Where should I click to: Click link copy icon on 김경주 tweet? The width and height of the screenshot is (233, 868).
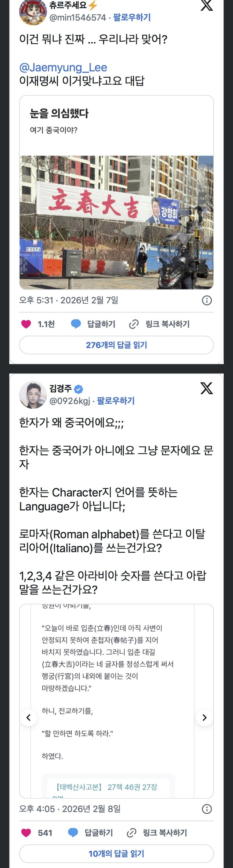coord(131,833)
